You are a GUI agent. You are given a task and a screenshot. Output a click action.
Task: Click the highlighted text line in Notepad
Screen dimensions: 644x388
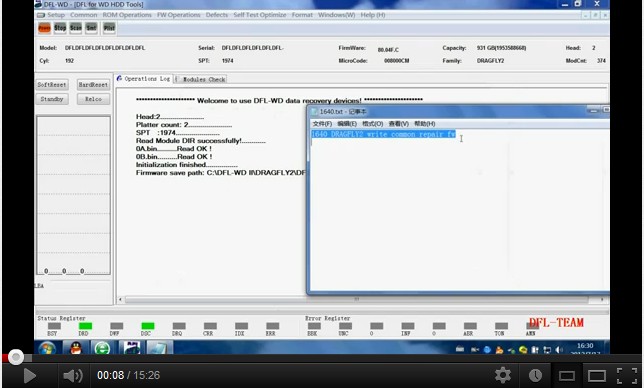coord(383,134)
